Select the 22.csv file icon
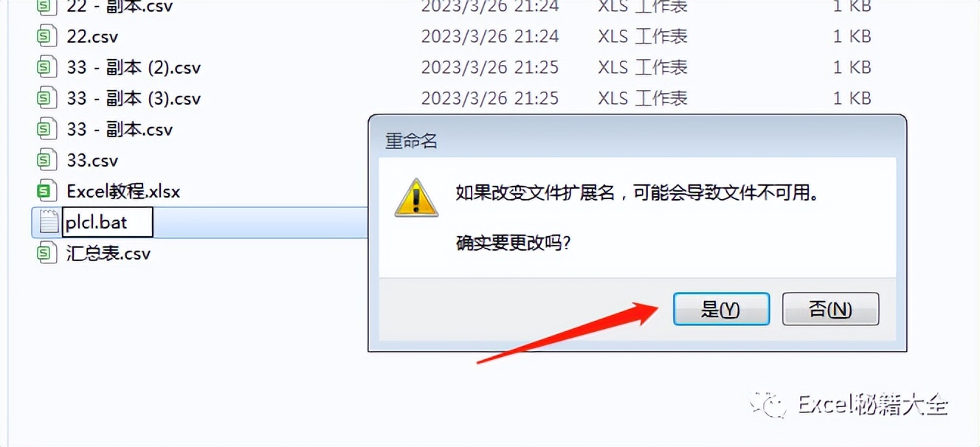The width and height of the screenshot is (980, 447). tap(47, 36)
